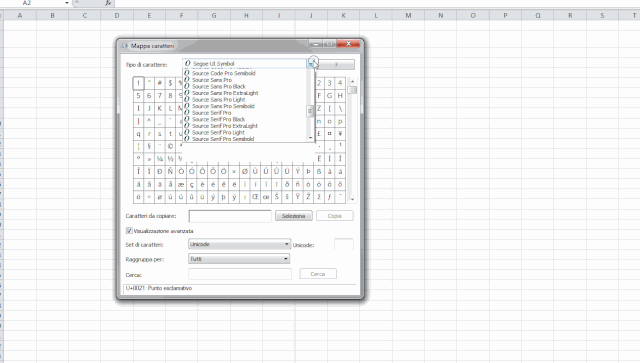The image size is (640, 363).
Task: Open the Set di caratteri Unicode dropdown
Action: (240, 244)
